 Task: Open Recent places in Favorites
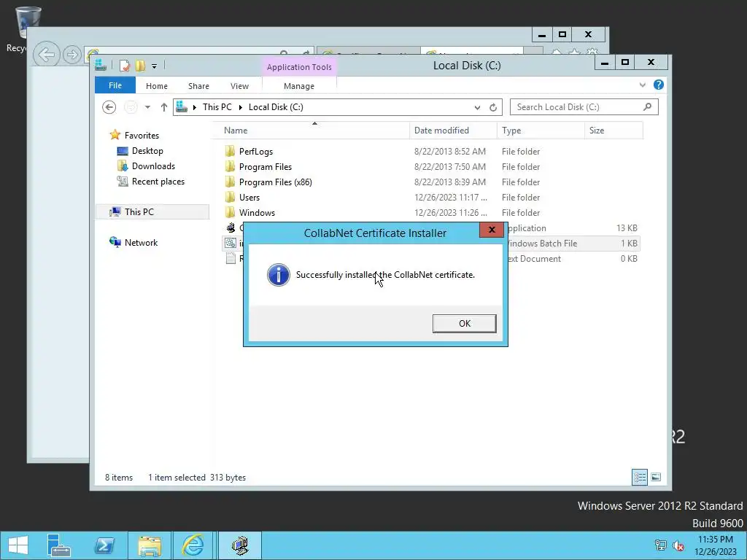tap(158, 182)
